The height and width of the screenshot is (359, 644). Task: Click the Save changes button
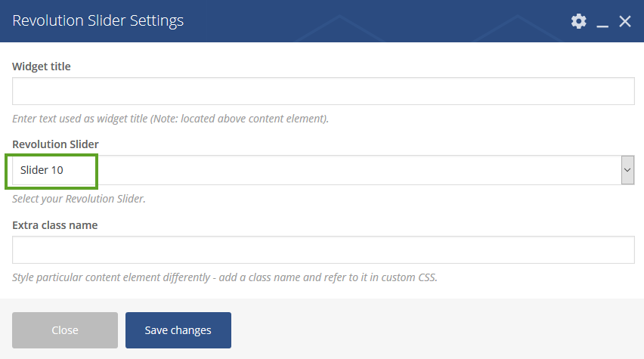click(x=178, y=330)
